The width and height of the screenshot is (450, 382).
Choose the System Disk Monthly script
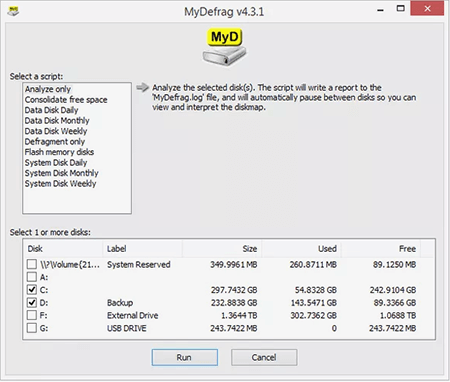pos(61,173)
